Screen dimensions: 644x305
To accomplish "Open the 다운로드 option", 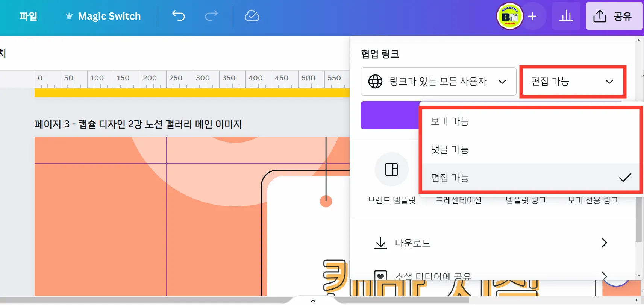I will click(x=492, y=243).
